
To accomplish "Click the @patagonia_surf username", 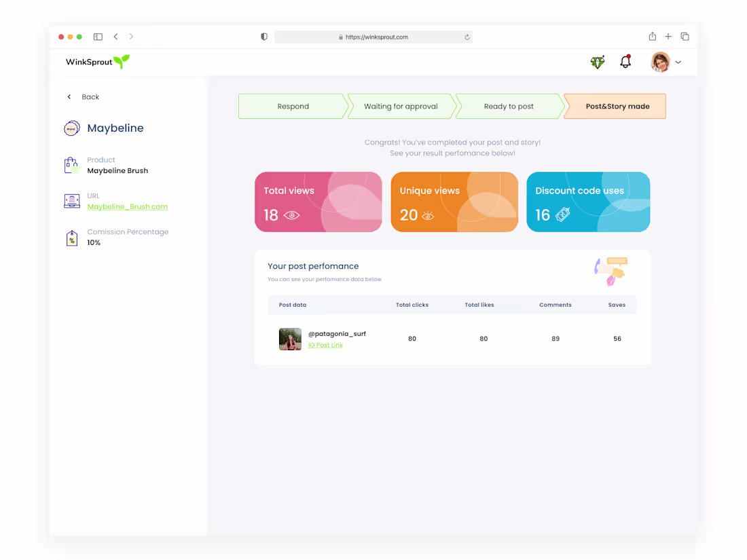I will 337,334.
